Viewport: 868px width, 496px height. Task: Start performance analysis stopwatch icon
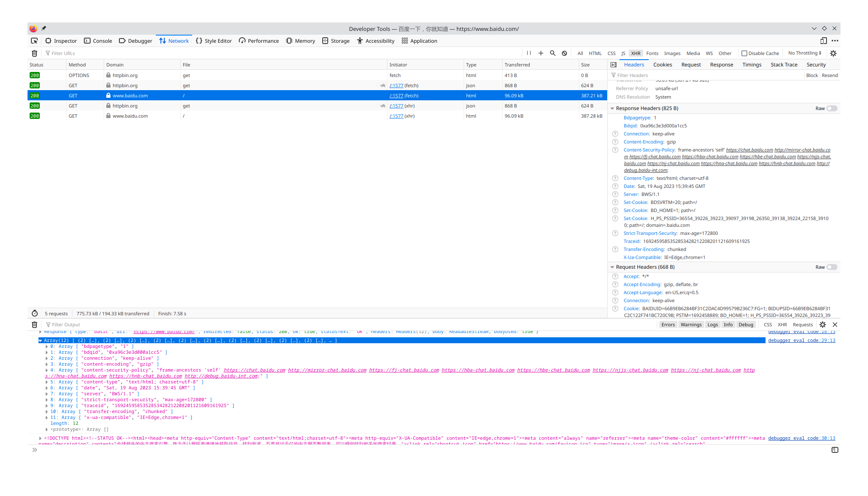coord(35,314)
